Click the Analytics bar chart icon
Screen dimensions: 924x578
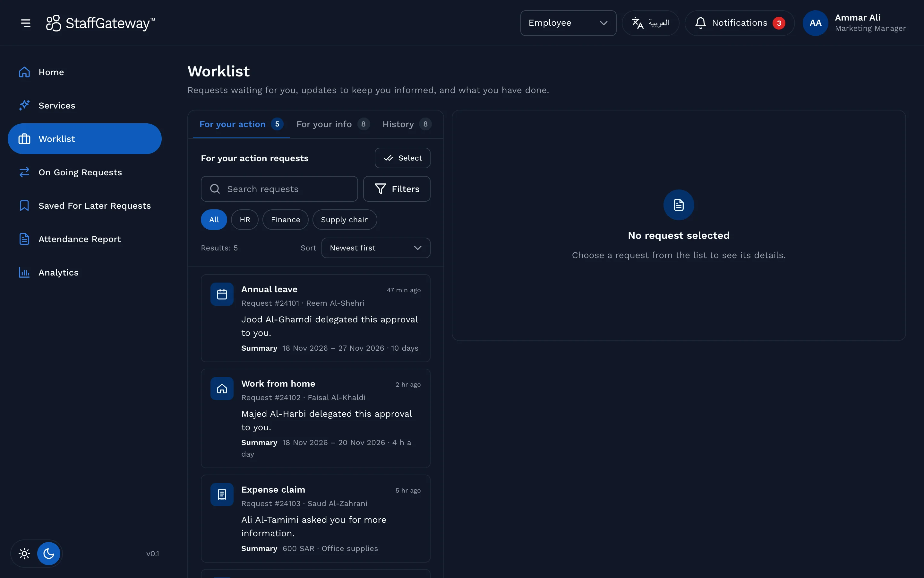(24, 273)
